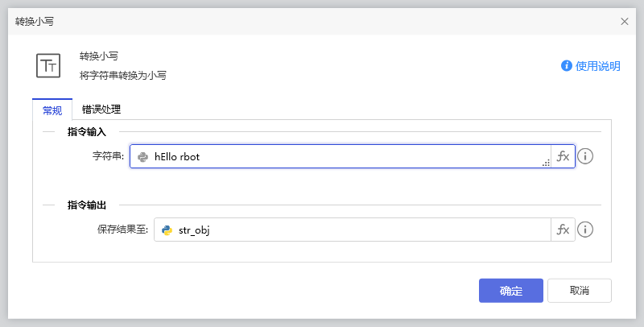Image resolution: width=644 pixels, height=327 pixels.
Task: Show info tooltip for the 字符串 field
Action: coord(586,156)
